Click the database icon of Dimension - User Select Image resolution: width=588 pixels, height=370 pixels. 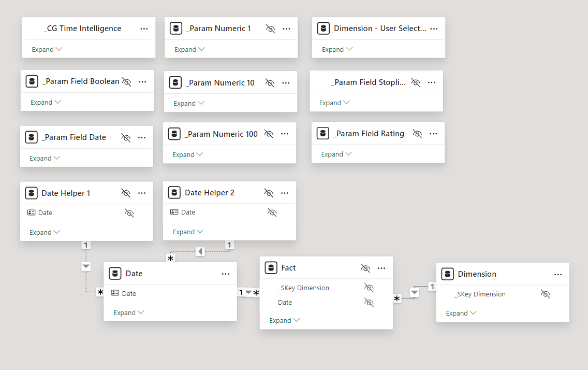tap(324, 29)
